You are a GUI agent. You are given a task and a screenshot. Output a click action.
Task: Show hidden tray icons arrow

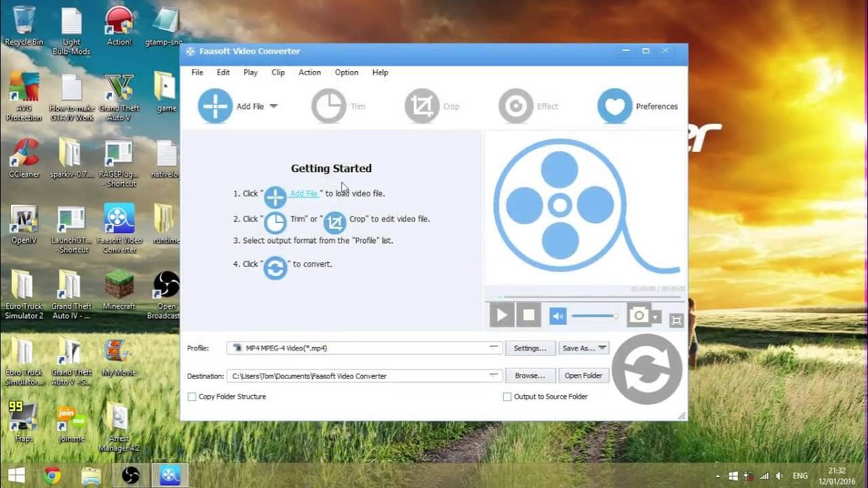tap(717, 476)
